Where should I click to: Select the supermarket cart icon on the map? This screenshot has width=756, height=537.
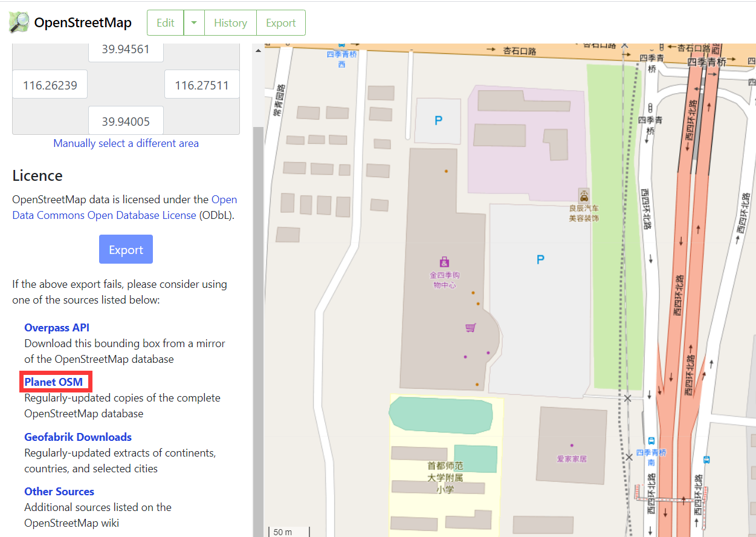(x=470, y=327)
